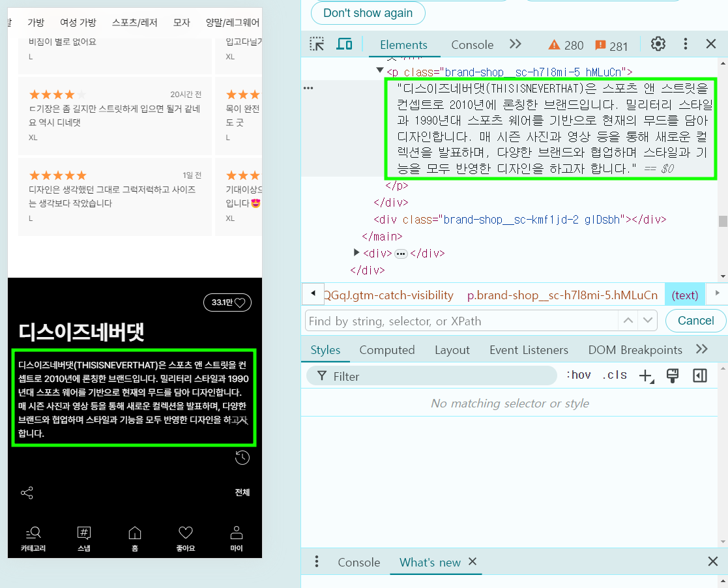
Task: Switch to the Computed tab
Action: (x=387, y=350)
